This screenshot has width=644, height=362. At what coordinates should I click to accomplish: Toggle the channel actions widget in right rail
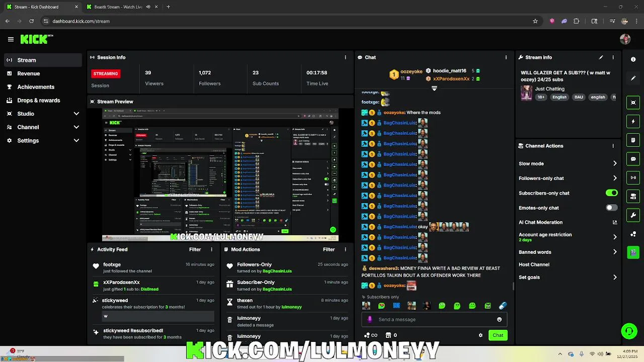pyautogui.click(x=633, y=196)
